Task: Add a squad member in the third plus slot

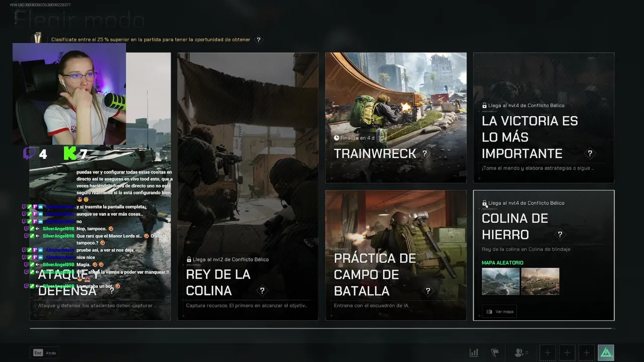Action: click(586, 353)
